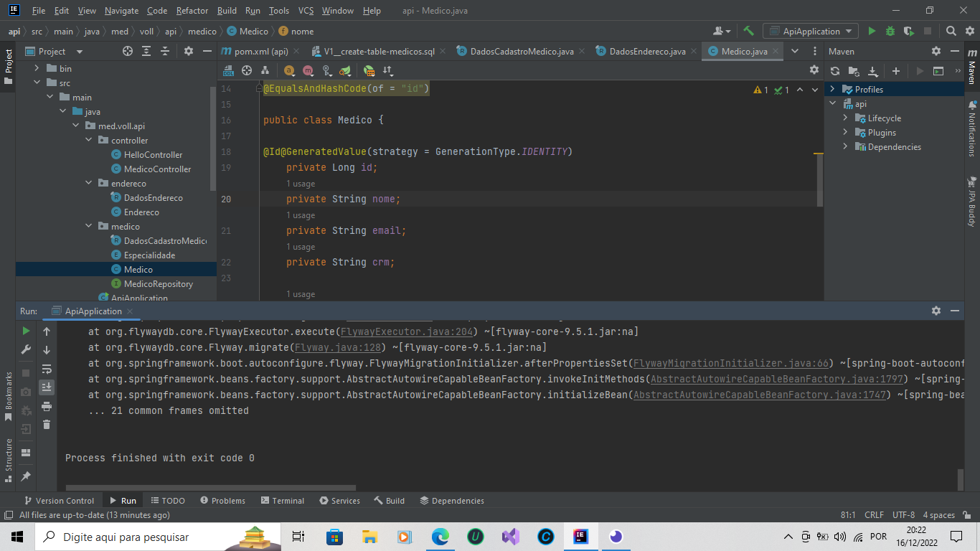
Task: Open run configuration wrench icon
Action: (x=26, y=350)
